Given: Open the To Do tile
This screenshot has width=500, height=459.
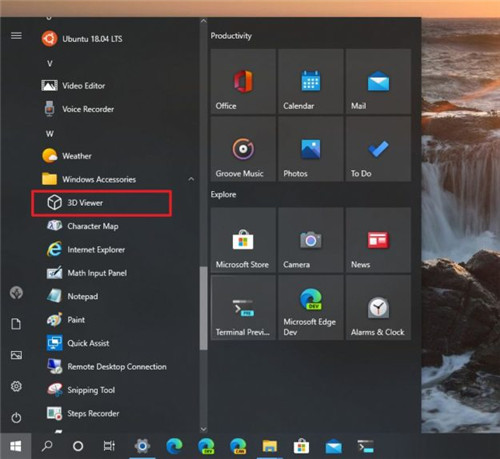Looking at the screenshot, I should coord(378,149).
